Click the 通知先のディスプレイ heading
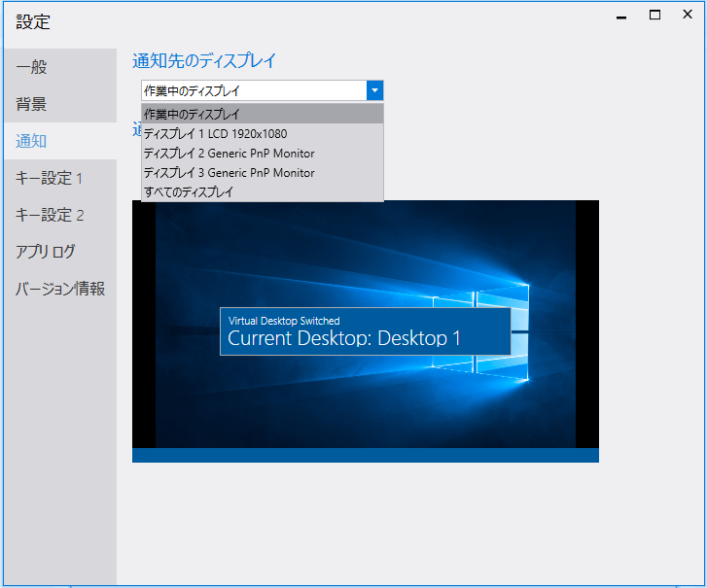Screen dimensions: 707x588 204,61
